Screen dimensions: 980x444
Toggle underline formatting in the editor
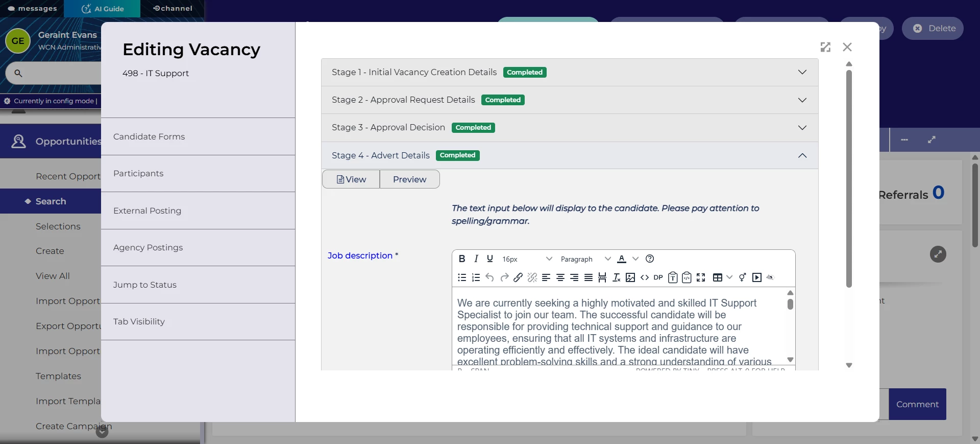pyautogui.click(x=490, y=259)
